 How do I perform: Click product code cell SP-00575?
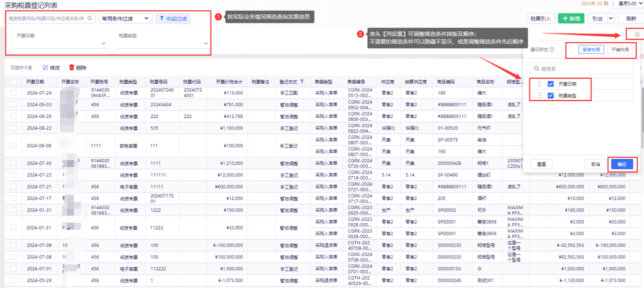(x=448, y=139)
